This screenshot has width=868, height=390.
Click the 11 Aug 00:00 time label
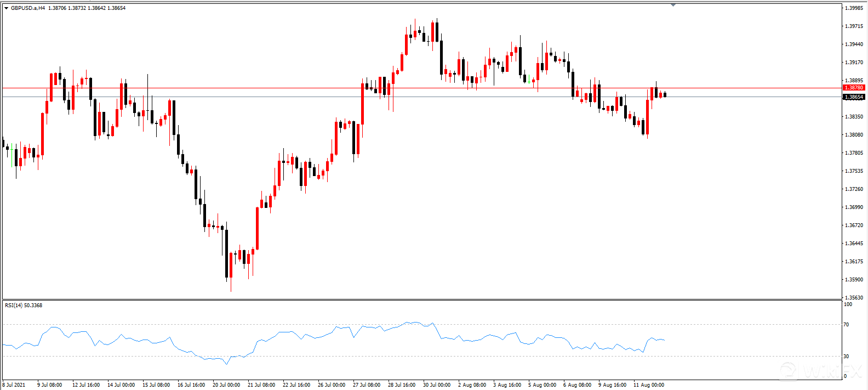[x=648, y=385]
